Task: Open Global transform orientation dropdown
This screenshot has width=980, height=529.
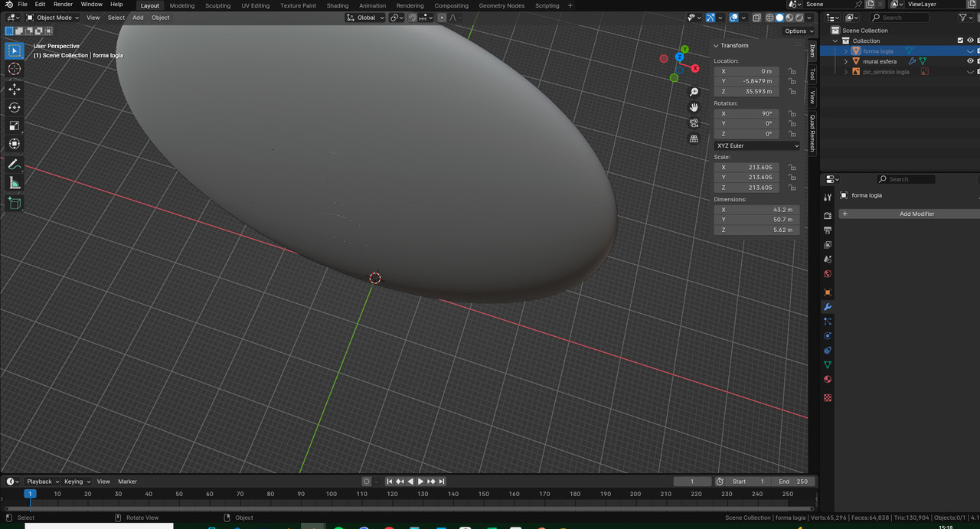Action: click(365, 18)
